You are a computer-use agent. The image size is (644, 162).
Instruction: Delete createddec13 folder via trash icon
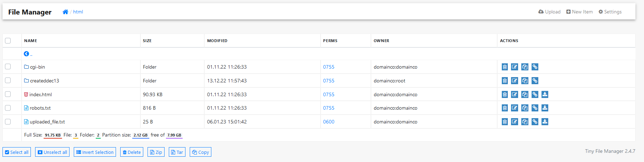pos(505,81)
